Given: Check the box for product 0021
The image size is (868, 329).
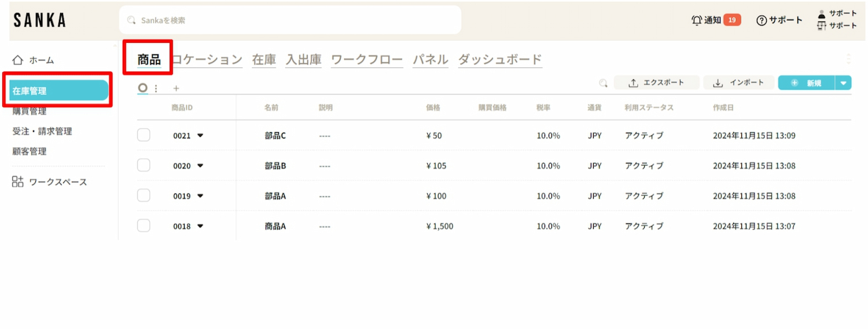Looking at the screenshot, I should click(144, 135).
